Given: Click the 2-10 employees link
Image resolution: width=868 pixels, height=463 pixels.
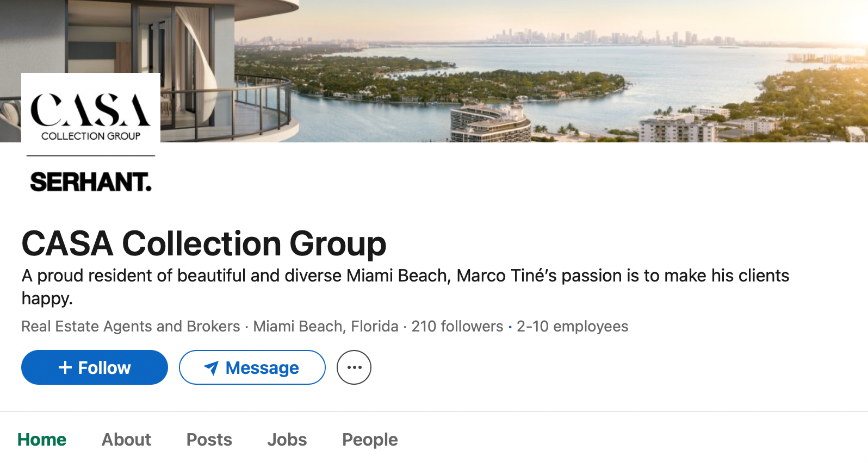Looking at the screenshot, I should (x=572, y=327).
